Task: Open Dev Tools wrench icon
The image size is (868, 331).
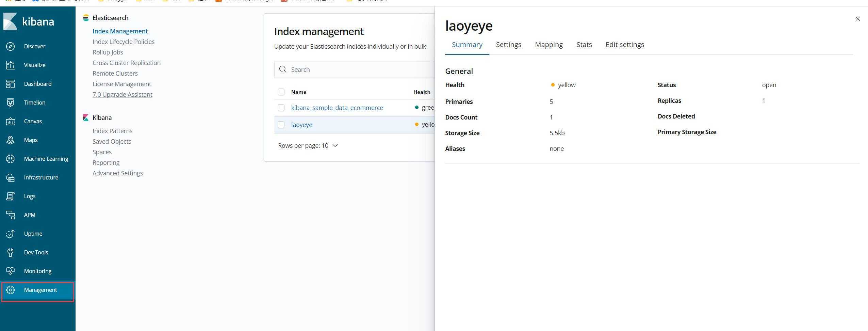Action: (x=11, y=252)
